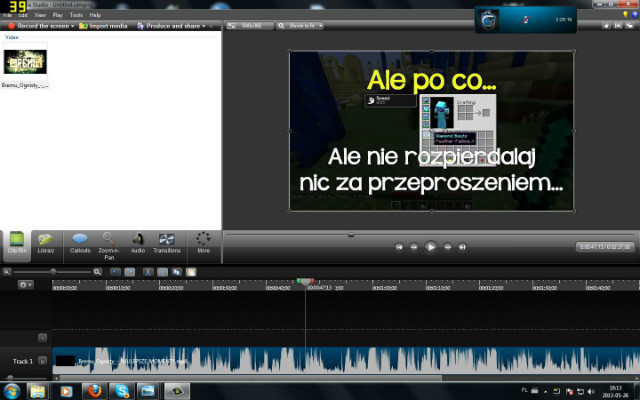Jump to the previous clip in preview
Image resolution: width=640 pixels, height=400 pixels.
pyautogui.click(x=399, y=247)
